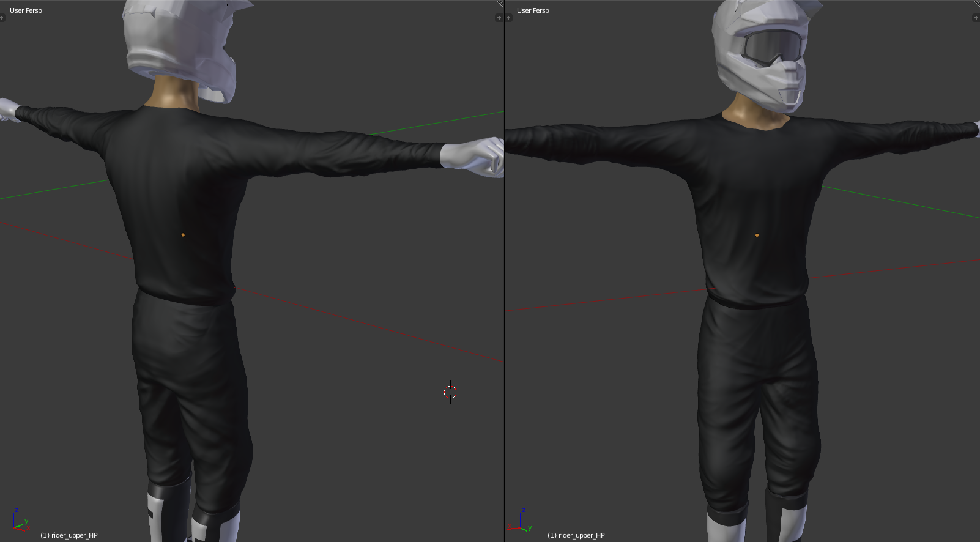Expand the right viewport's properties region plus button
The width and height of the screenshot is (980, 542).
976,18
